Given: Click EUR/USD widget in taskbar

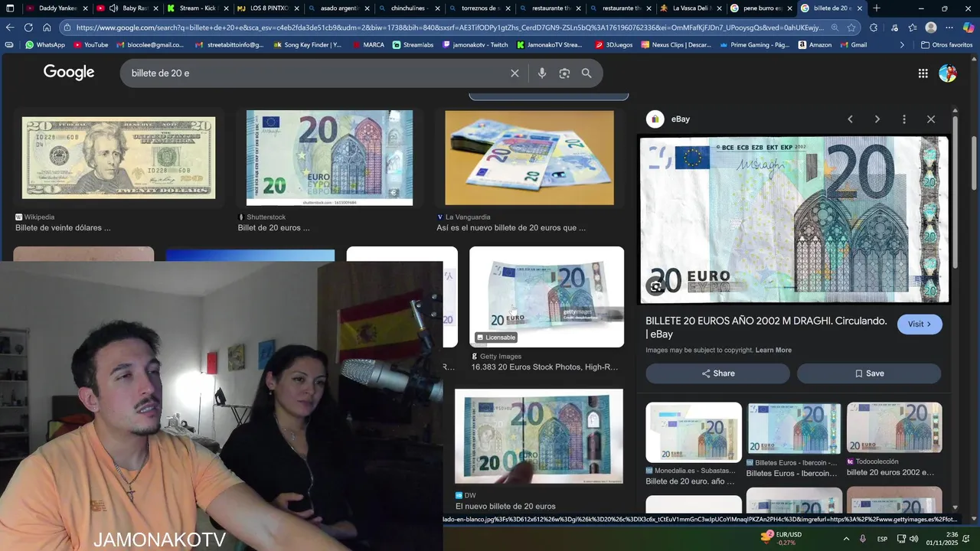Looking at the screenshot, I should [781, 538].
